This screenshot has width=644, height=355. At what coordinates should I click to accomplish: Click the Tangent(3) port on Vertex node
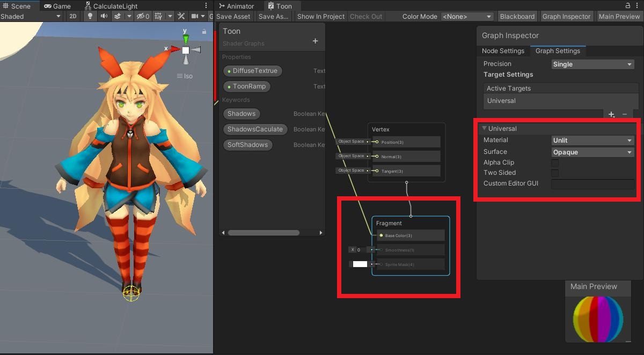point(377,171)
